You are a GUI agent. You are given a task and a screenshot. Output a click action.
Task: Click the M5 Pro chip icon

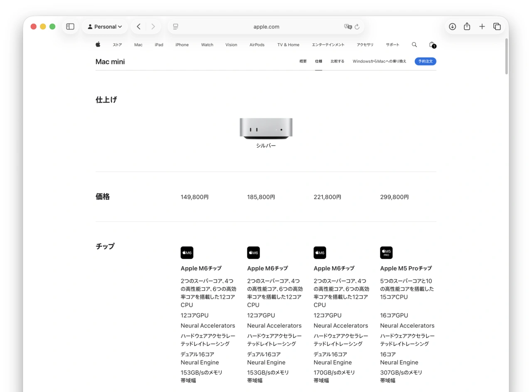[x=386, y=252]
